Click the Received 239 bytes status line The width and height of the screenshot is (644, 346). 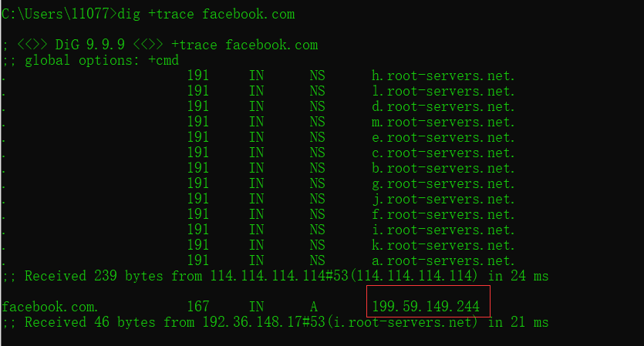coord(275,276)
